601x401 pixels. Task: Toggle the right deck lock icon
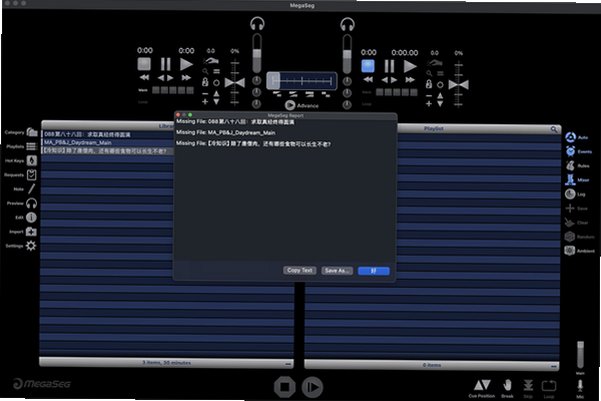[x=429, y=84]
